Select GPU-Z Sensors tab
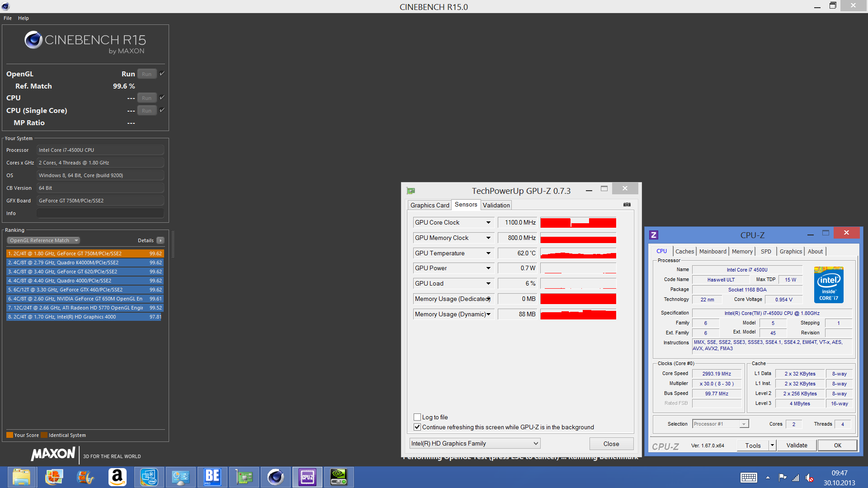Viewport: 868px width, 488px height. pyautogui.click(x=466, y=205)
